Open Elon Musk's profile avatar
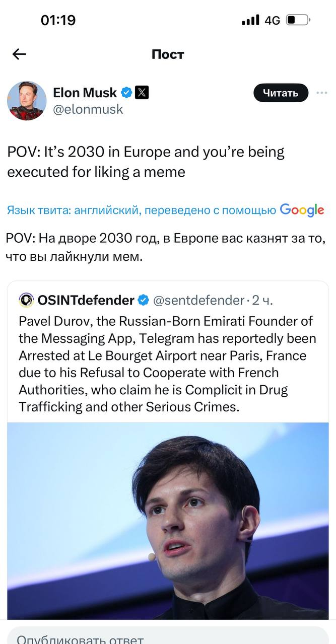Image resolution: width=336 pixels, height=644 pixels. pyautogui.click(x=26, y=101)
